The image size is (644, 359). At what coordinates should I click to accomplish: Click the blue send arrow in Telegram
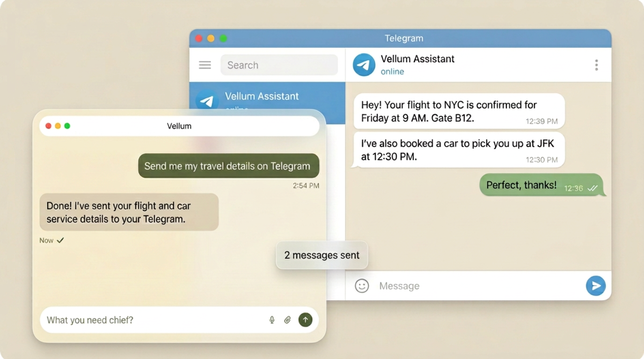[x=596, y=286]
